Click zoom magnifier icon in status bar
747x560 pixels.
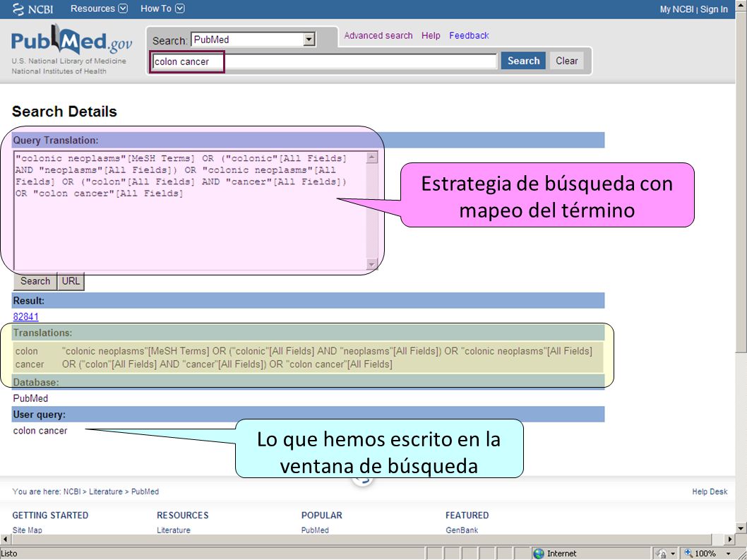(688, 554)
